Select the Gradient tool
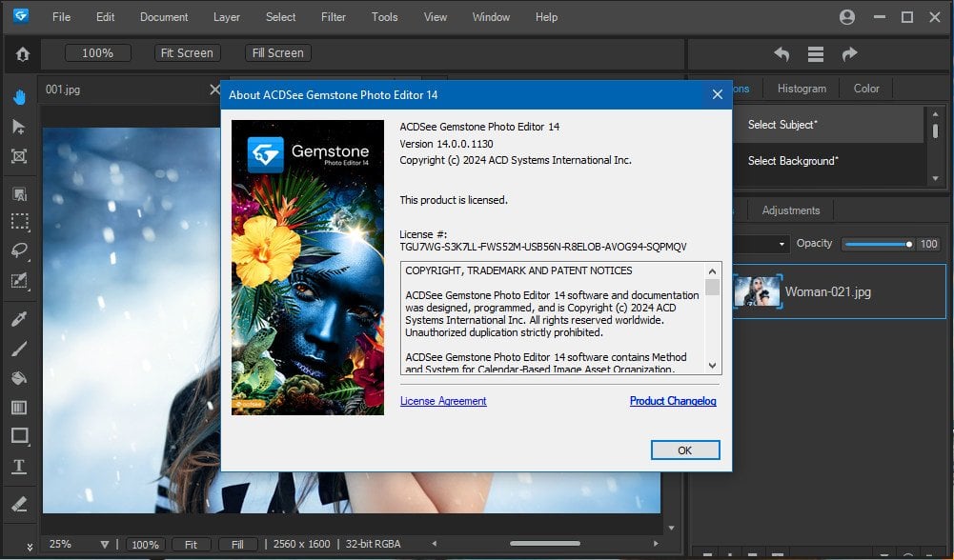This screenshot has height=560, width=954. 19,407
